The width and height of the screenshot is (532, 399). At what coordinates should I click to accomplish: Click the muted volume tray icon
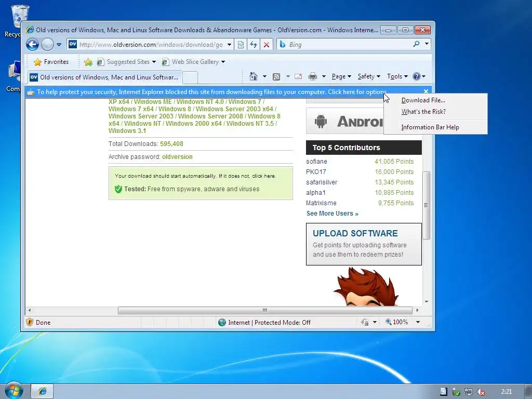tap(481, 392)
